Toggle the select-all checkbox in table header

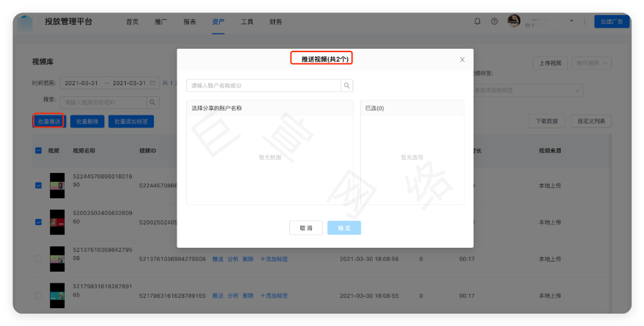tap(38, 150)
